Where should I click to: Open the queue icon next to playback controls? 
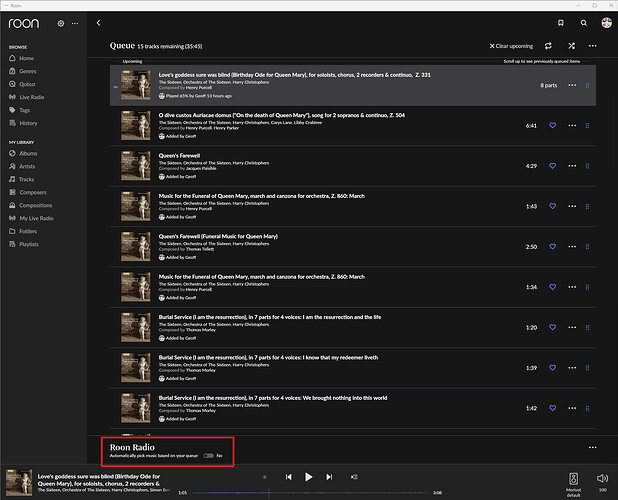(x=354, y=477)
